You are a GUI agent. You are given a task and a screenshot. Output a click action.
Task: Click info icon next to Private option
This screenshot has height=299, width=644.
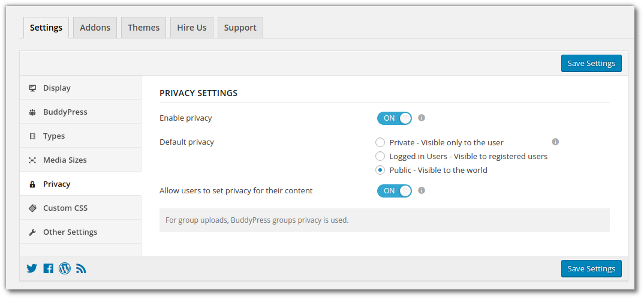[555, 142]
